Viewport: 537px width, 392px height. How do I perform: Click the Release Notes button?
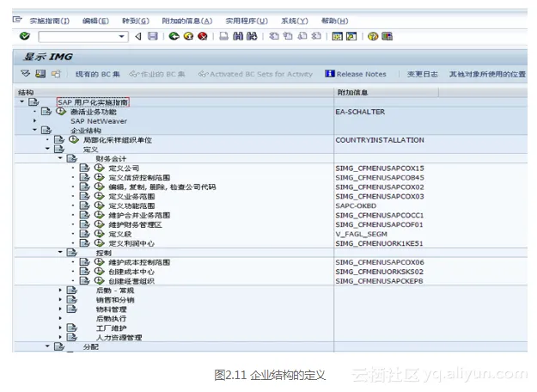click(356, 74)
